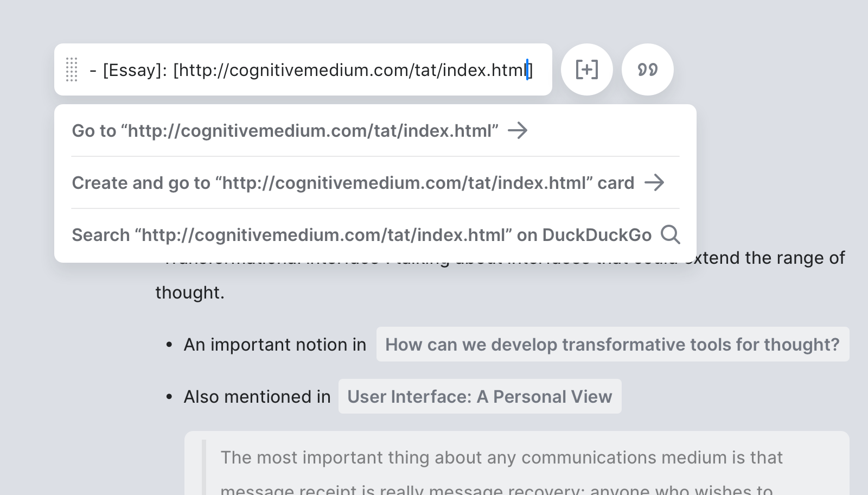Screen dimensions: 868x495
Task: Click the "Also mentioned in" bullet text
Action: (257, 397)
